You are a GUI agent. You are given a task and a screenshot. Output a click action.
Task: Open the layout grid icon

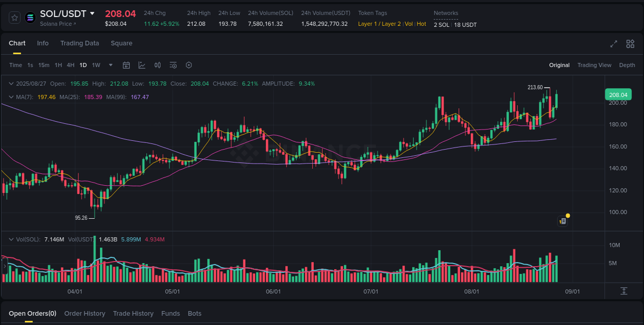630,44
